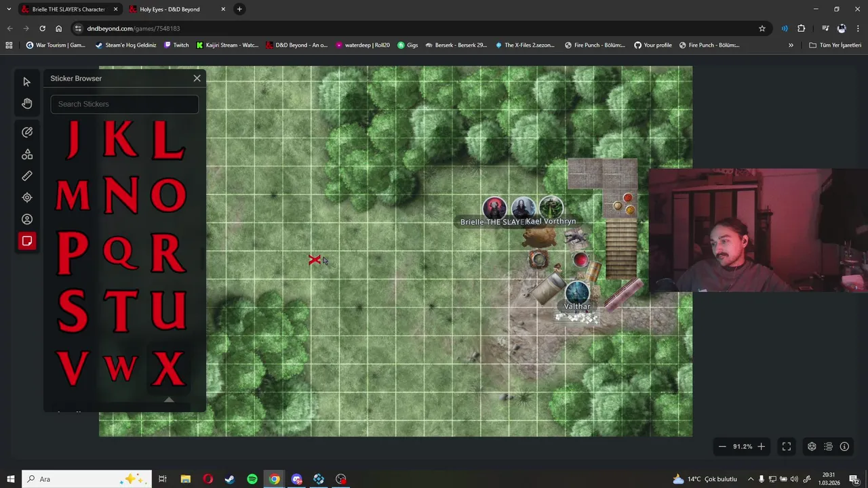The height and width of the screenshot is (488, 868).
Task: Open the media controls icon
Action: pyautogui.click(x=825, y=28)
